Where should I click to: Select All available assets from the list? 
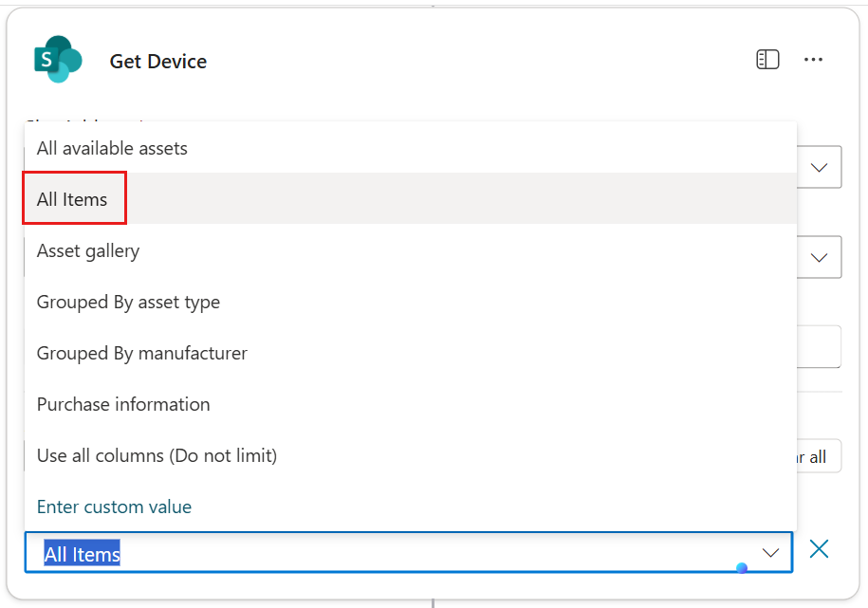(x=111, y=148)
